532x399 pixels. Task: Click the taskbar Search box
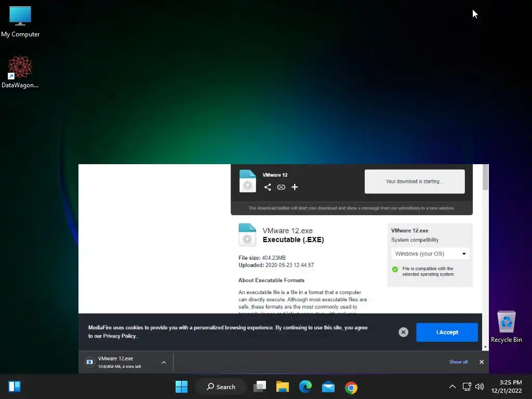click(x=221, y=387)
